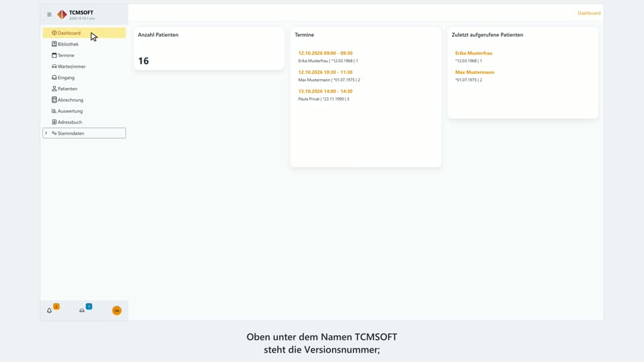Open Bibliothek in the sidebar

click(x=68, y=44)
